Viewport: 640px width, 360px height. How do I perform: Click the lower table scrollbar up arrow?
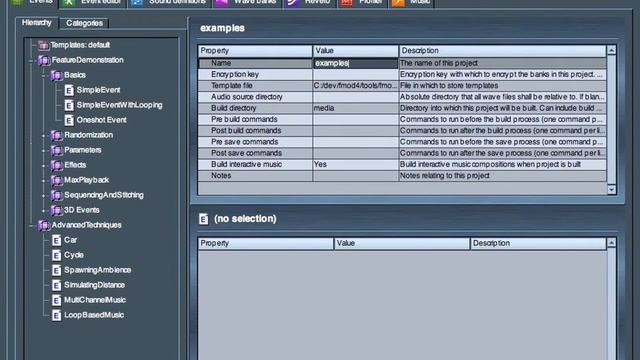click(611, 243)
